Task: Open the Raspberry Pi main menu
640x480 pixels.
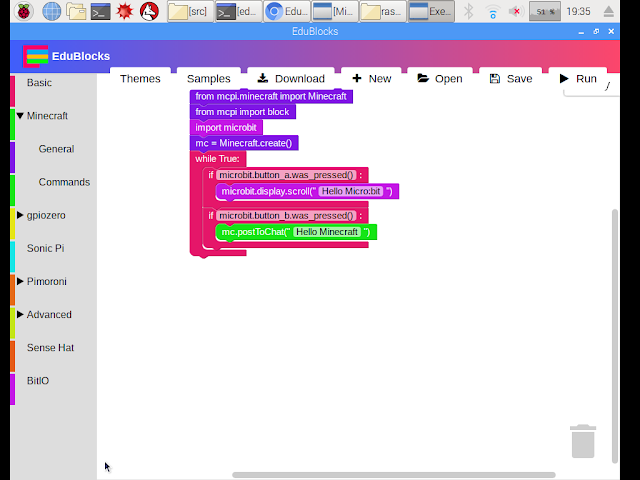Action: coord(24,11)
